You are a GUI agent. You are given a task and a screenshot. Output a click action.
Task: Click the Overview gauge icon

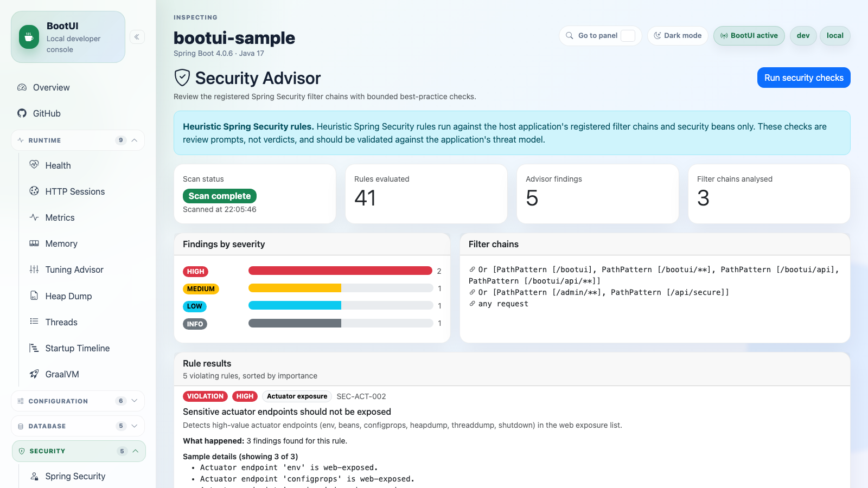[22, 87]
